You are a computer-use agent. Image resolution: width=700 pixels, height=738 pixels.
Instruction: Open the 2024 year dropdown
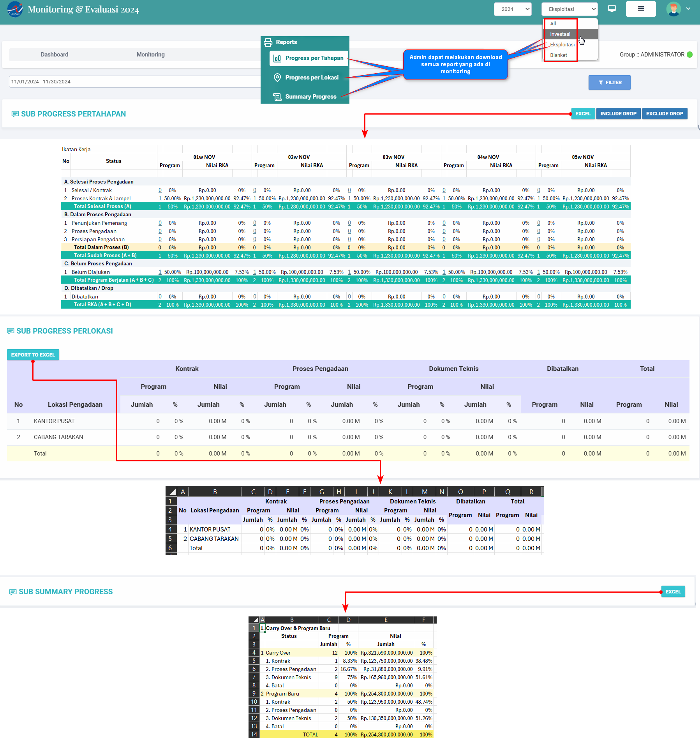513,9
